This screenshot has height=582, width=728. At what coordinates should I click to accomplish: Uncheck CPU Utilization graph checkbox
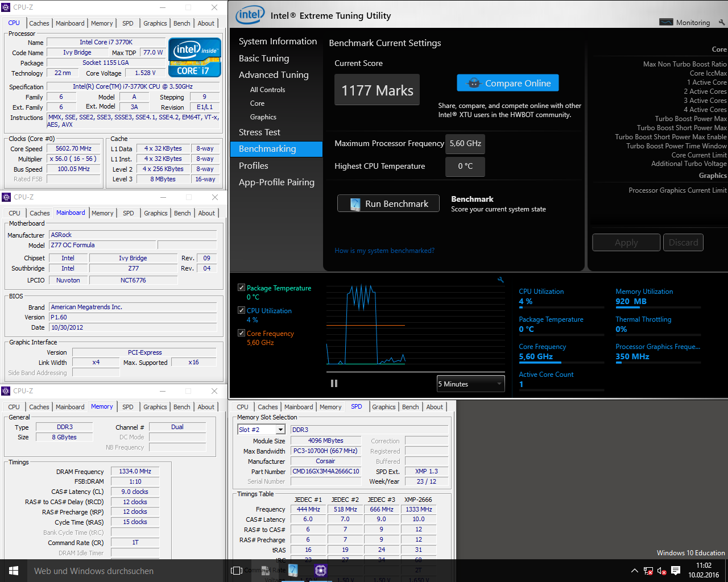click(x=241, y=310)
